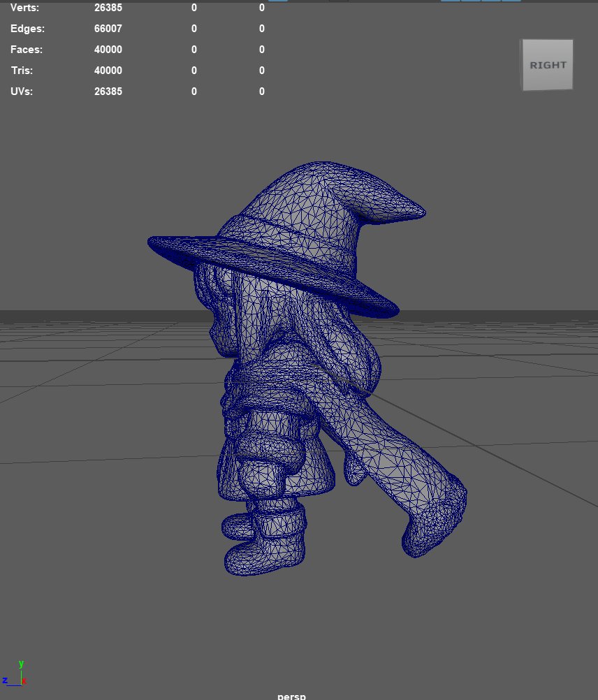The image size is (598, 700).
Task: Click the ViewCube's top edge
Action: [546, 41]
